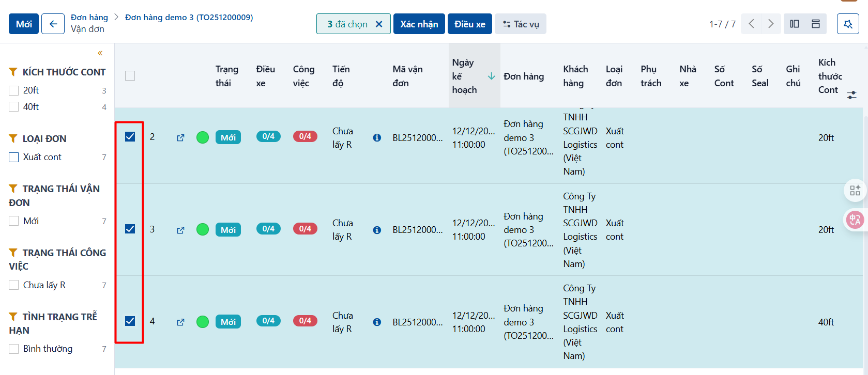Clear selection with X on 3 đã chọn
This screenshot has width=868, height=375.
point(379,24)
